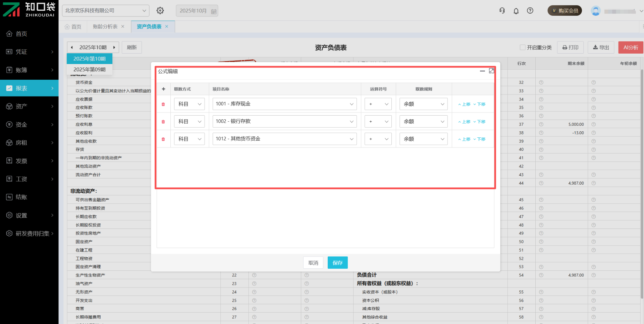This screenshot has width=644, height=324.
Task: Click the 2025年10月 date field
Action: coord(197,11)
